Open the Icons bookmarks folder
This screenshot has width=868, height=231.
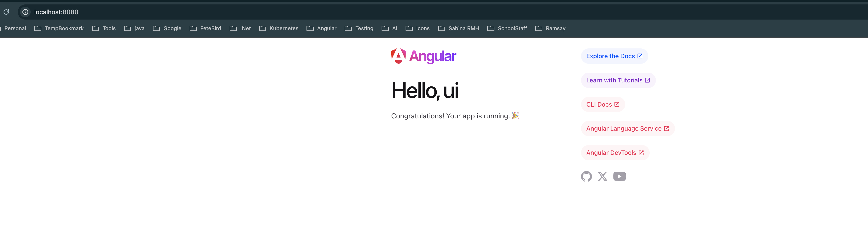pyautogui.click(x=418, y=28)
